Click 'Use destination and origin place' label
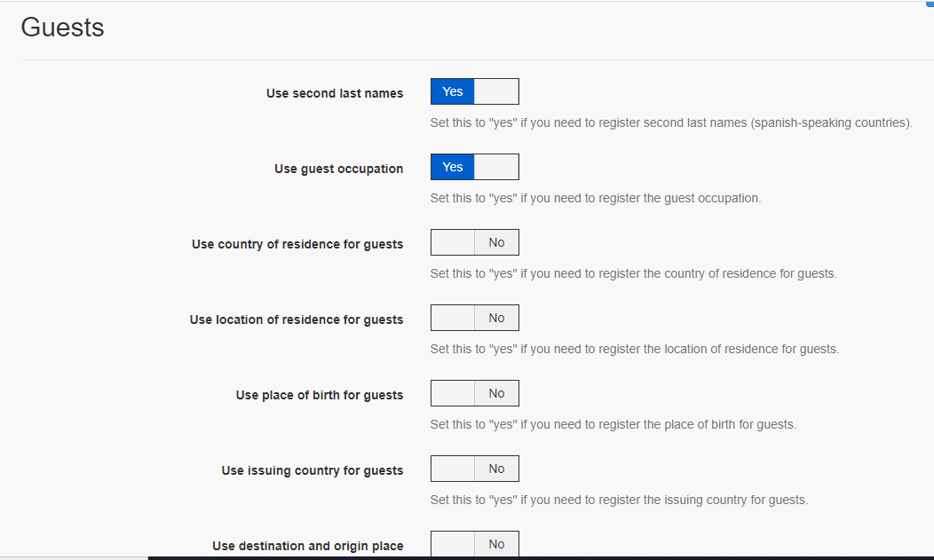This screenshot has height=560, width=934. [307, 546]
